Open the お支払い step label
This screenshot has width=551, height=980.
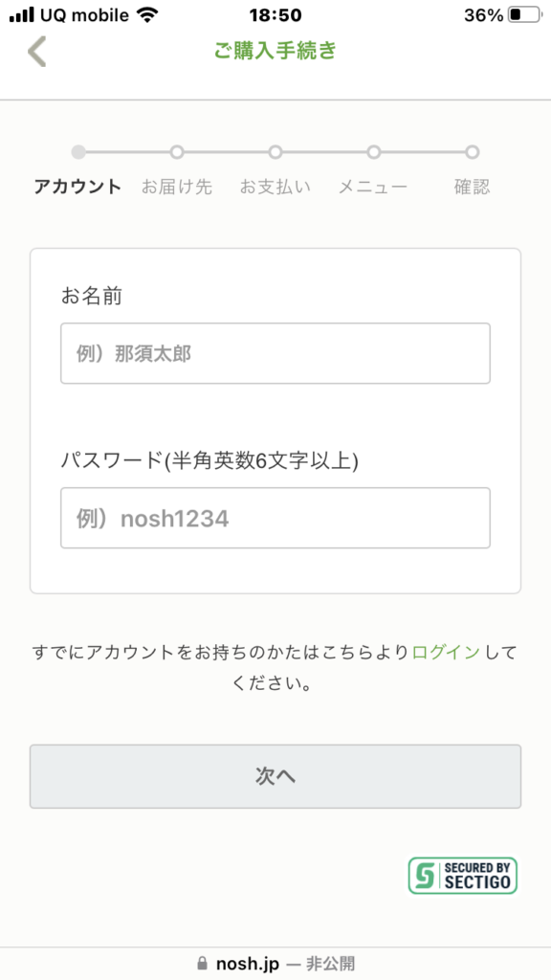click(275, 187)
